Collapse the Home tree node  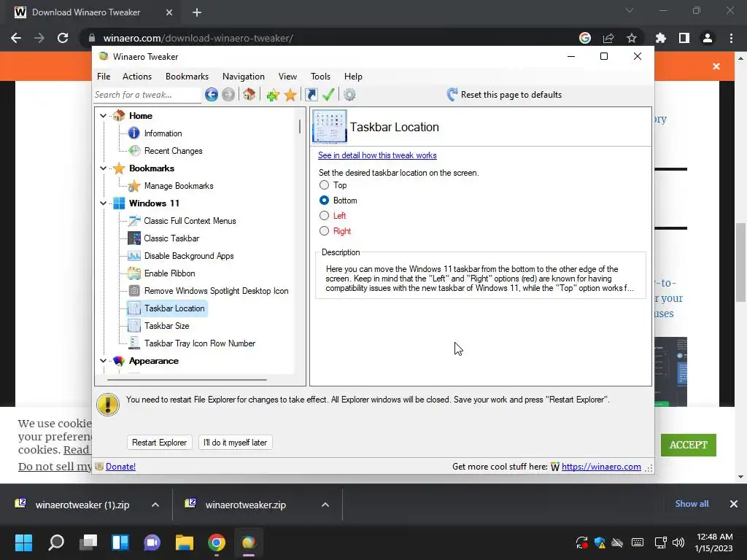click(x=103, y=116)
